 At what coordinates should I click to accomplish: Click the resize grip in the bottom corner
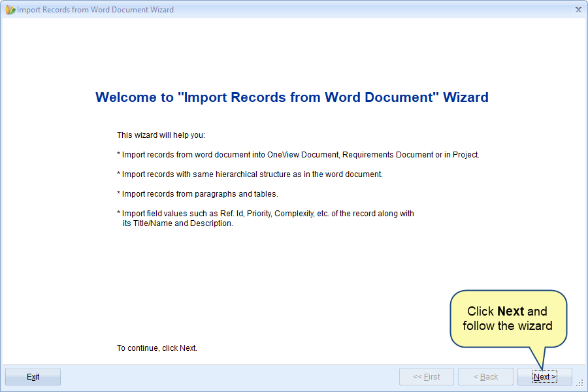(x=580, y=383)
